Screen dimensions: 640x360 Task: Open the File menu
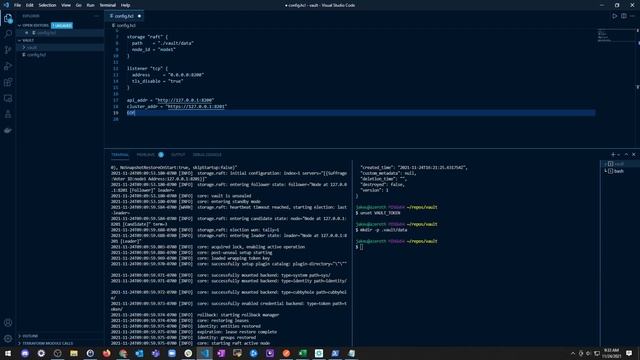point(17,5)
